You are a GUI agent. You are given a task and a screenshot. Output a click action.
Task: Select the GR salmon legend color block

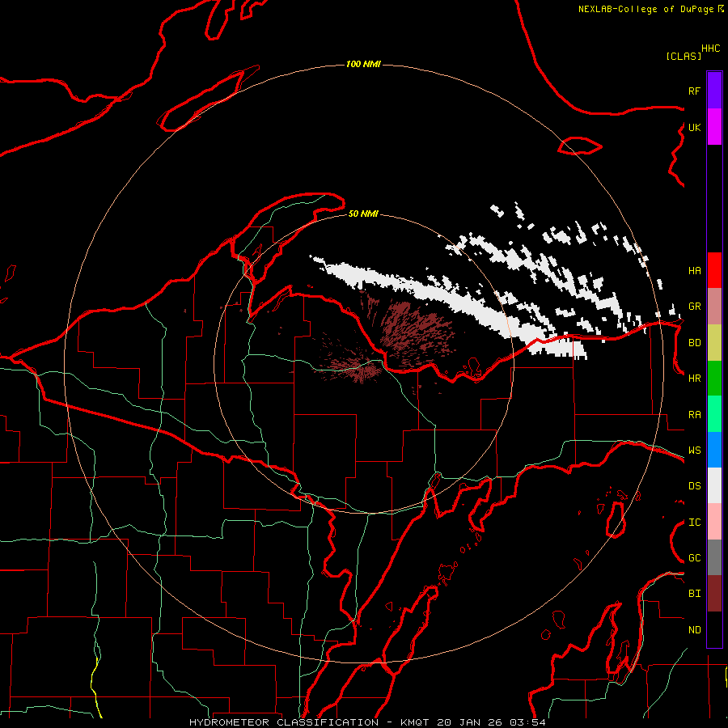pyautogui.click(x=714, y=307)
